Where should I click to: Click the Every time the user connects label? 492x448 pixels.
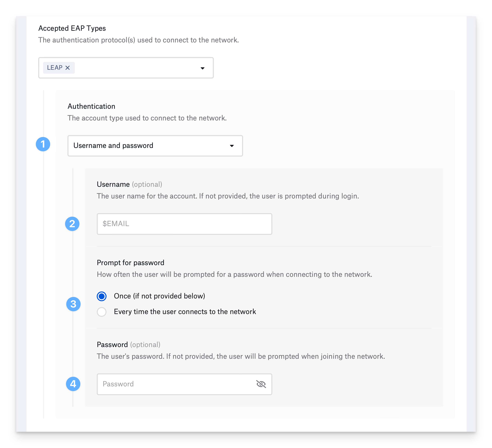point(185,312)
